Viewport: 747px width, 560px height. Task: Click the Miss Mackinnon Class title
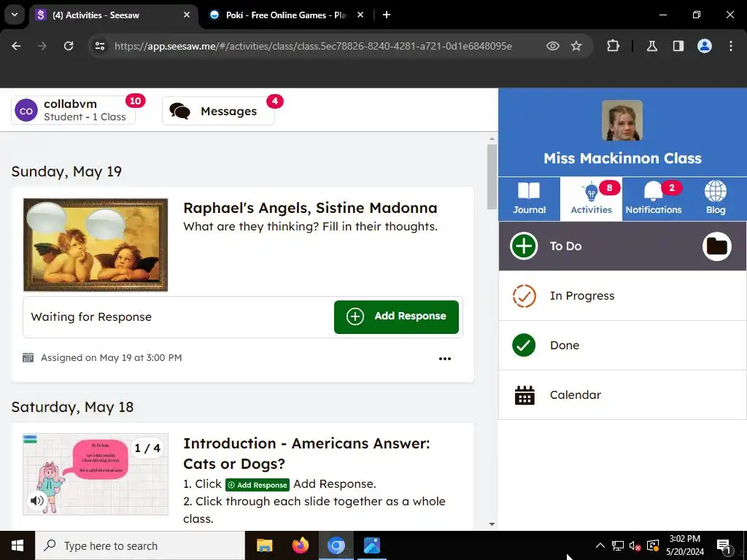coord(622,158)
